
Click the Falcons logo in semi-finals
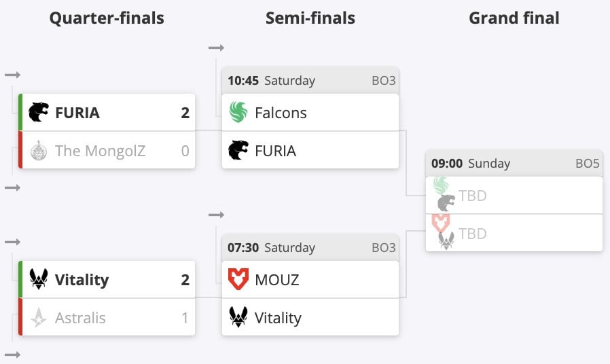pos(238,113)
